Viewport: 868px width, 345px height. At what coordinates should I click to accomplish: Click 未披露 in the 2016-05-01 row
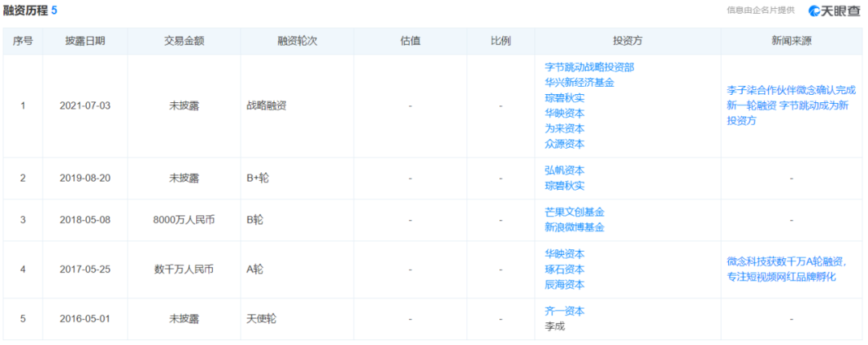[x=184, y=319]
